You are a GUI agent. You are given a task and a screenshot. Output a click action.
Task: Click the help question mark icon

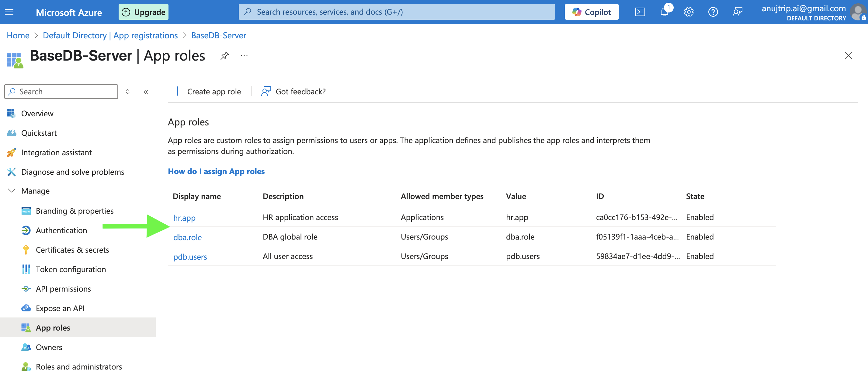[x=713, y=12]
